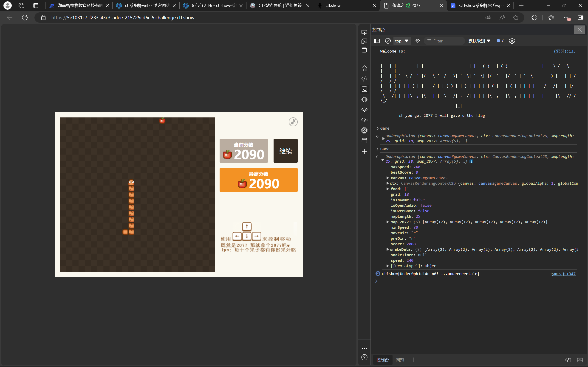Click the 继续 button in game overlay
Image resolution: width=588 pixels, height=367 pixels.
pyautogui.click(x=285, y=150)
